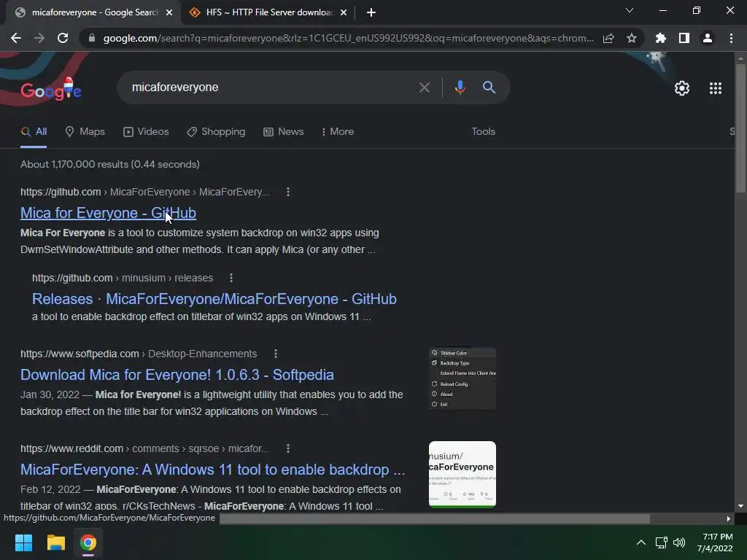Toggle Chrome side panel
Viewport: 747px width, 560px height.
tap(684, 38)
